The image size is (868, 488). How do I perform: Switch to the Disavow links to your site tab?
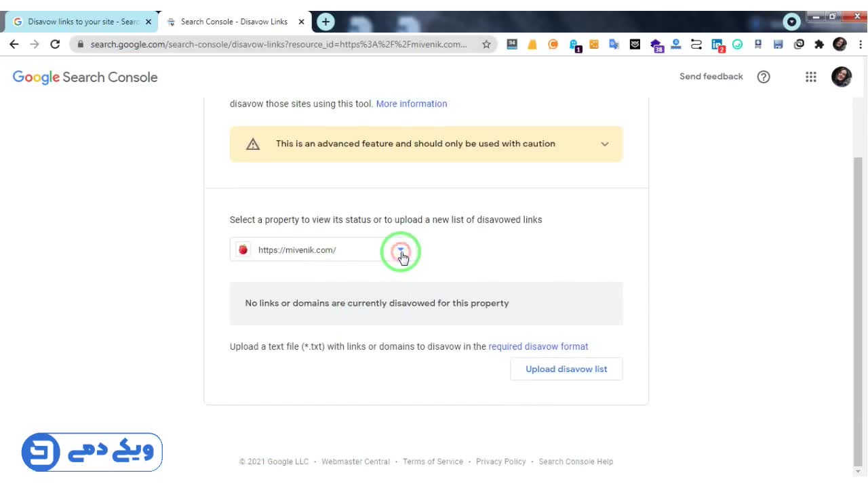point(82,22)
